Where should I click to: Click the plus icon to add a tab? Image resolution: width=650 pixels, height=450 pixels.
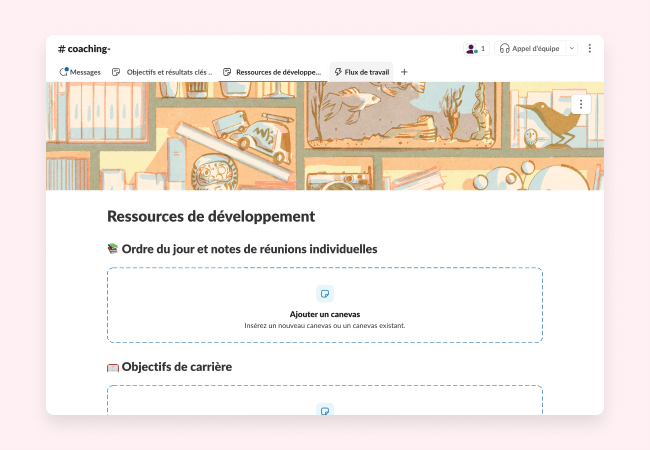point(404,72)
